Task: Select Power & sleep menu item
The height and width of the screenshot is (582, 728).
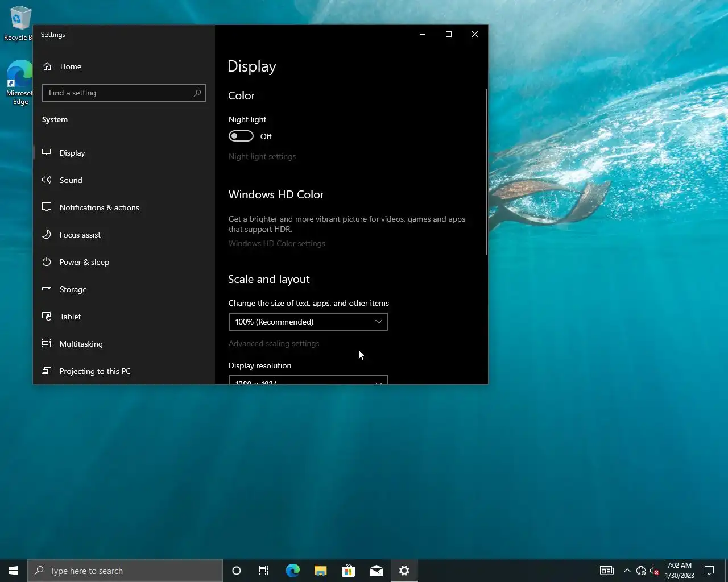Action: coord(123,262)
